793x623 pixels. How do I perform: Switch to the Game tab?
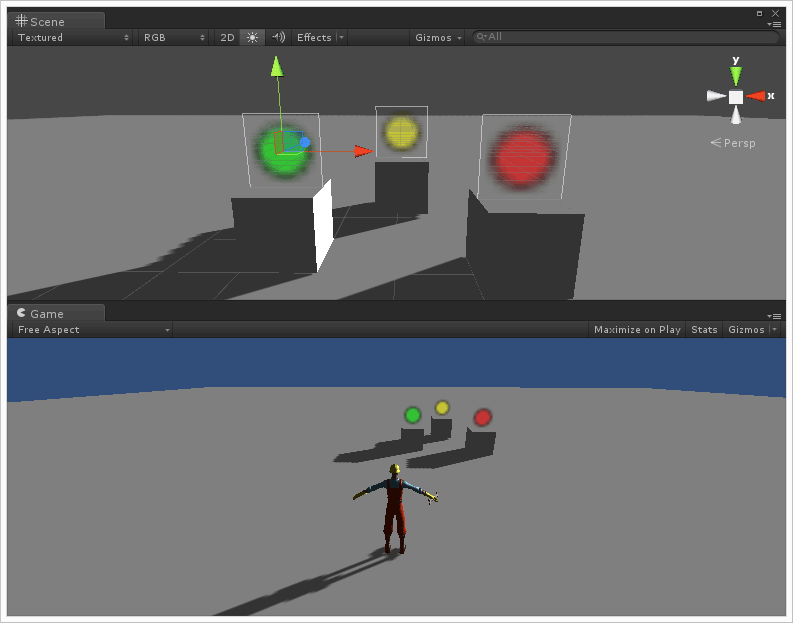point(56,314)
